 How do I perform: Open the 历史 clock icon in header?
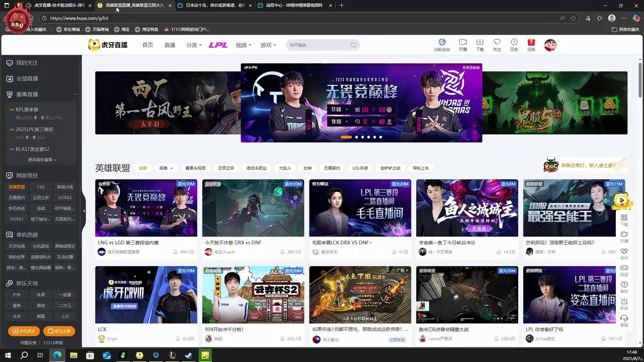click(x=514, y=42)
